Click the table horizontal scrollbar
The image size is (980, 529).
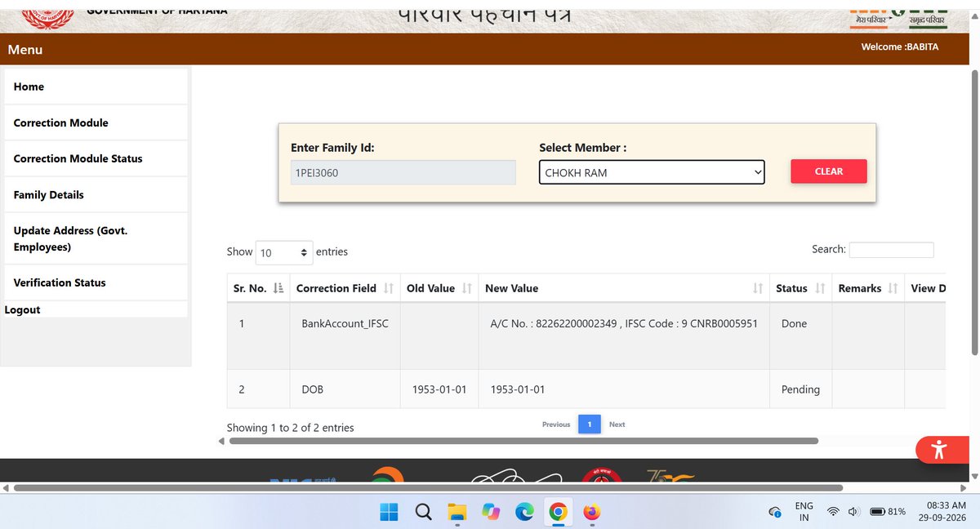[x=523, y=441]
